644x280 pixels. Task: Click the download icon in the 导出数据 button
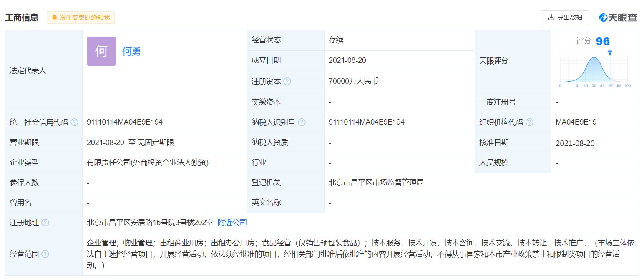[551, 17]
